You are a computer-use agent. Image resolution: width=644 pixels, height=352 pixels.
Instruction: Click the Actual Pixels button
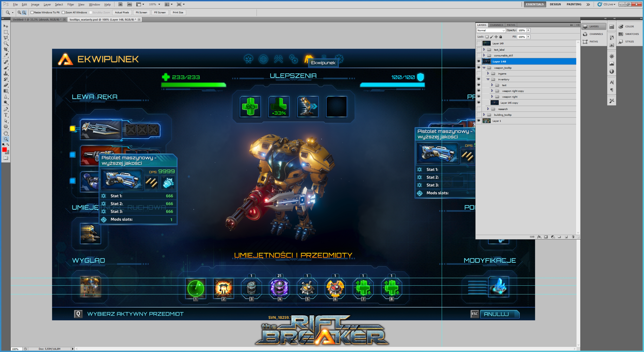[122, 12]
